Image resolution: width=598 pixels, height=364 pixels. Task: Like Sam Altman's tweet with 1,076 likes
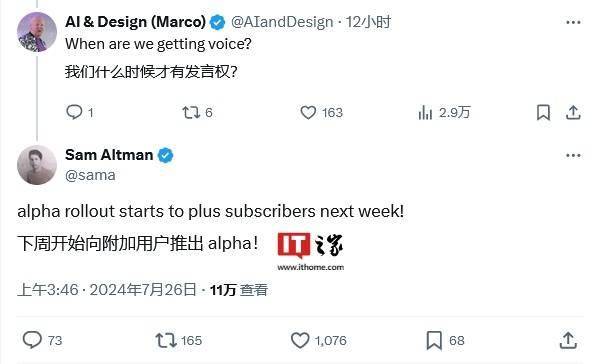pyautogui.click(x=300, y=340)
